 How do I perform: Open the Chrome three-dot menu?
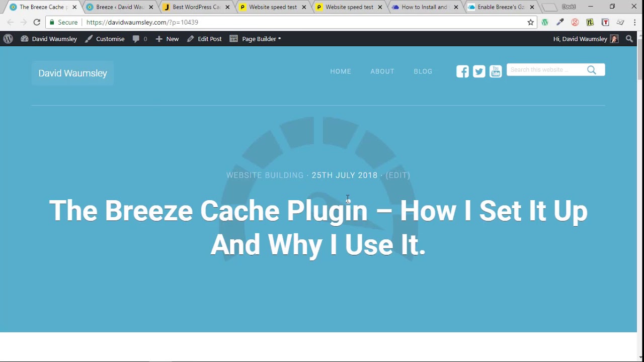pyautogui.click(x=635, y=22)
